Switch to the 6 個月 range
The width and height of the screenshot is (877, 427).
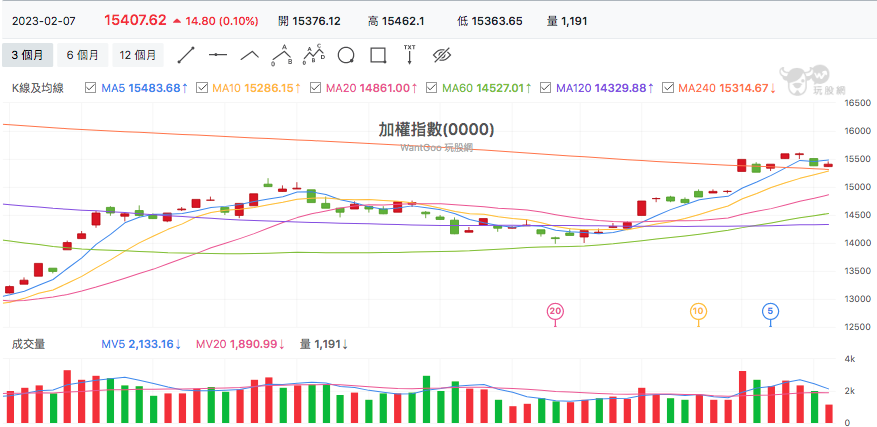coord(83,55)
